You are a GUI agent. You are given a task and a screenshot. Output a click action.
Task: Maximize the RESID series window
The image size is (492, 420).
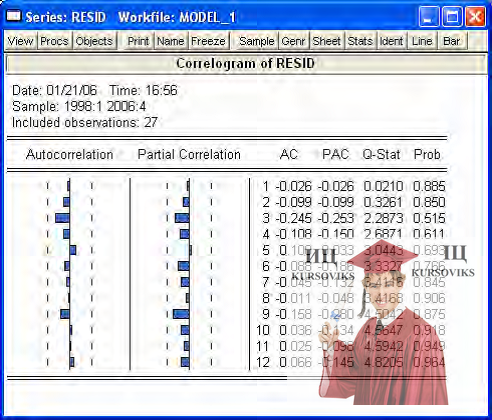tap(452, 17)
